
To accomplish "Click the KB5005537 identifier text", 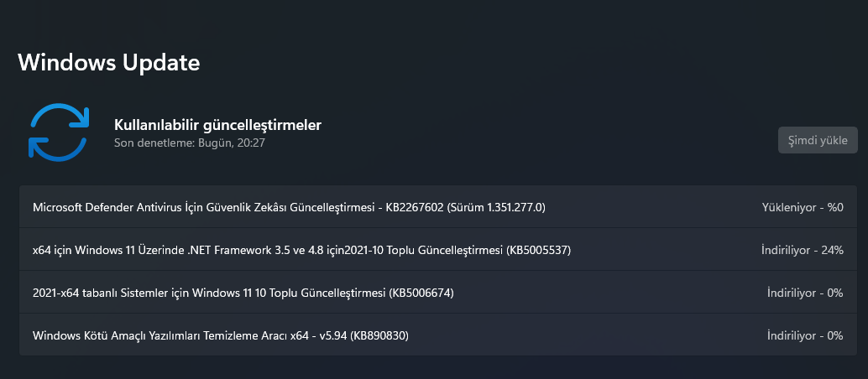I will pyautogui.click(x=540, y=250).
